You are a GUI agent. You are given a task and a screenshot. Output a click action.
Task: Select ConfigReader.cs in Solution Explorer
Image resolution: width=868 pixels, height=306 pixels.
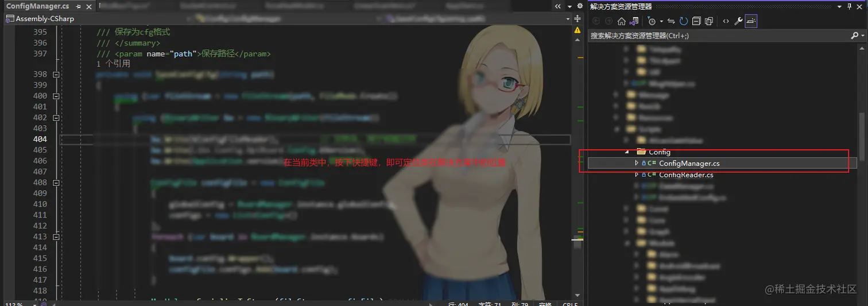click(x=686, y=175)
